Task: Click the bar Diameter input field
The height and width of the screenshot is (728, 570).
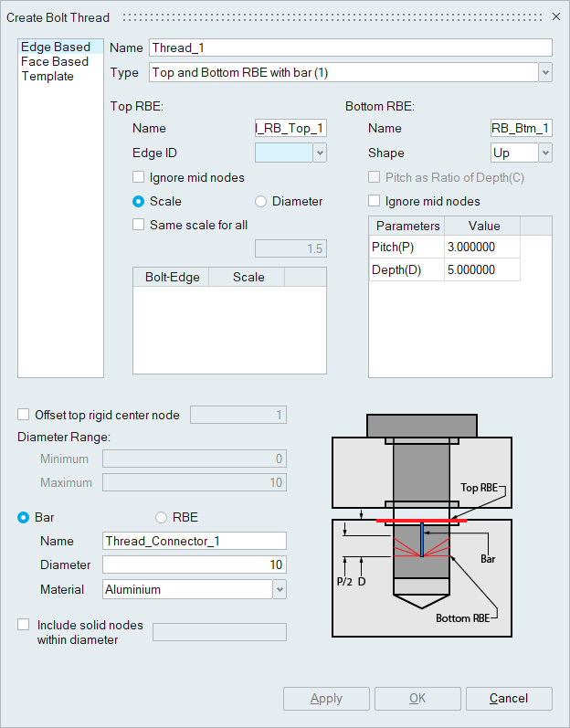Action: (194, 565)
